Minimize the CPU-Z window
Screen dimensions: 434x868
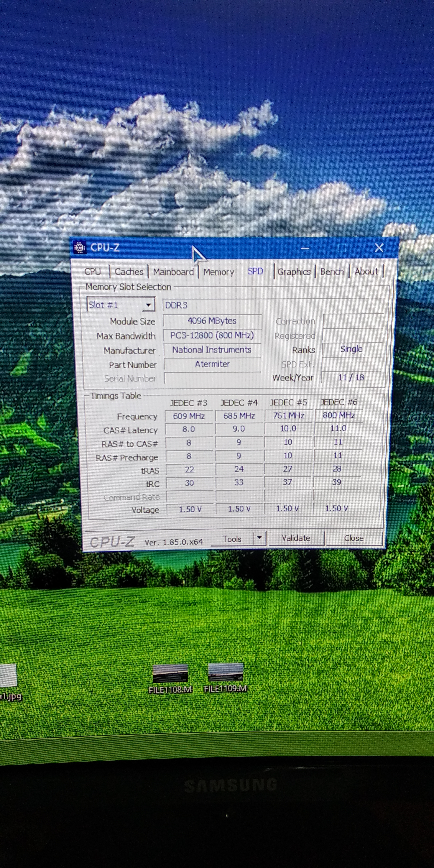305,249
